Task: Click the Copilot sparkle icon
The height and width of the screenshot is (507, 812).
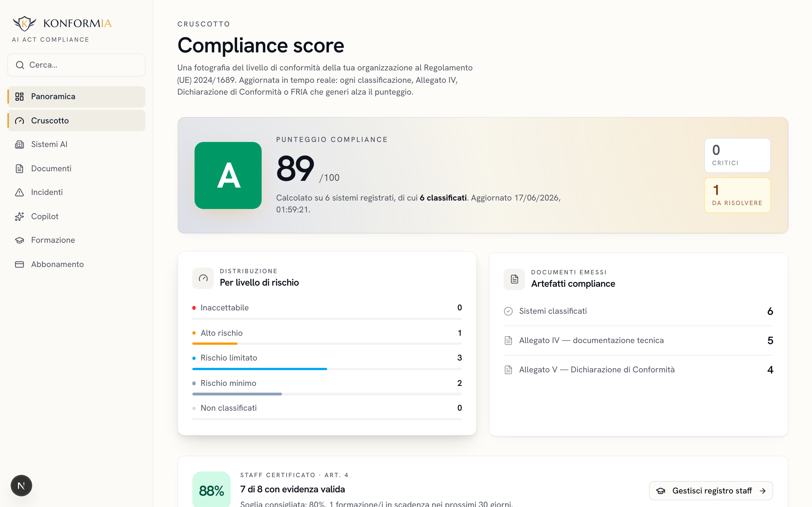Action: click(19, 217)
